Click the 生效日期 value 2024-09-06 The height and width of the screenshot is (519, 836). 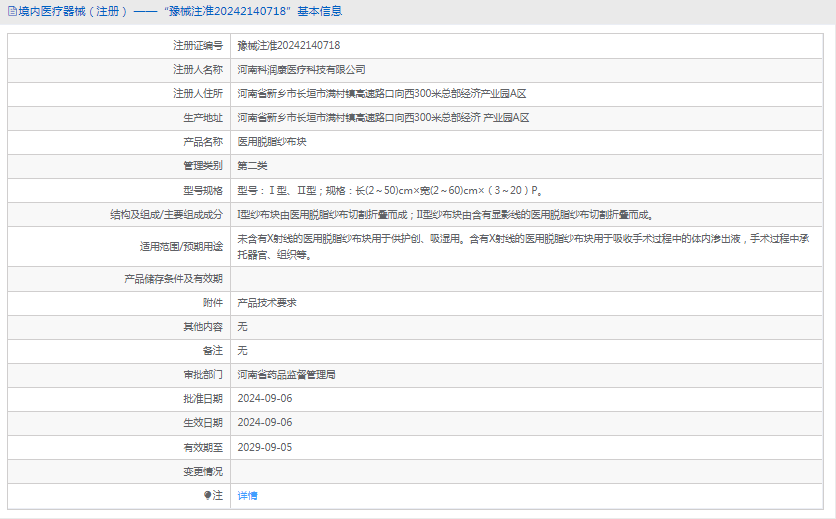(265, 422)
